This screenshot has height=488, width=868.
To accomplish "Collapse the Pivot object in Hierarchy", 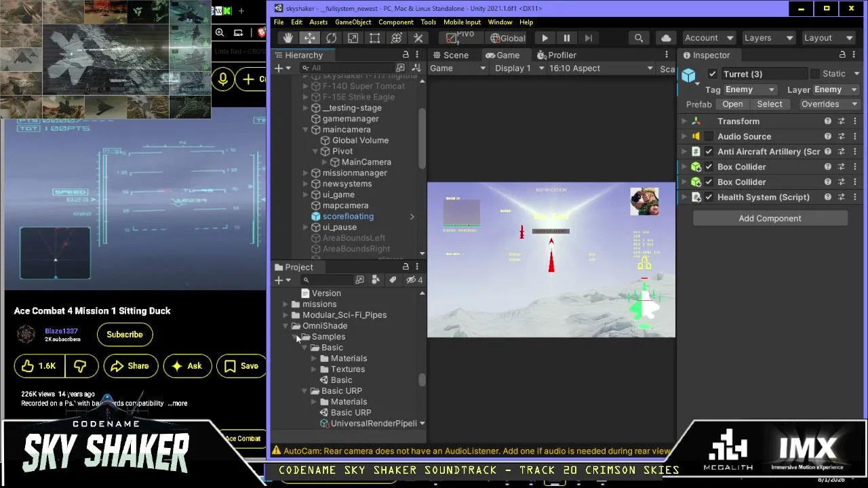I will (315, 151).
